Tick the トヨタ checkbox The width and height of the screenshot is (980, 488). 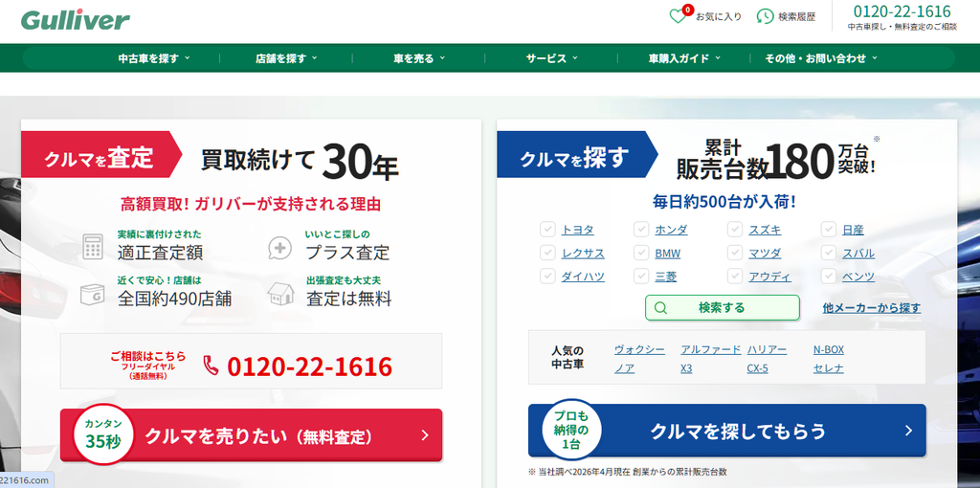[547, 230]
